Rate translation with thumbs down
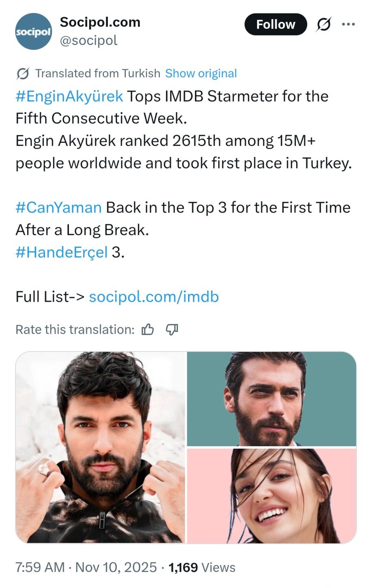Image resolution: width=372 pixels, height=588 pixels. [x=172, y=330]
